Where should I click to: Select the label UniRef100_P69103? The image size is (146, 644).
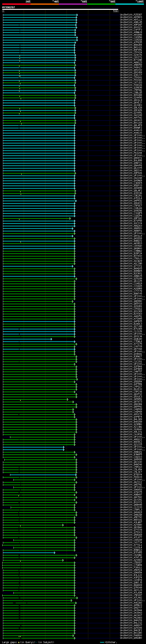[131, 477]
